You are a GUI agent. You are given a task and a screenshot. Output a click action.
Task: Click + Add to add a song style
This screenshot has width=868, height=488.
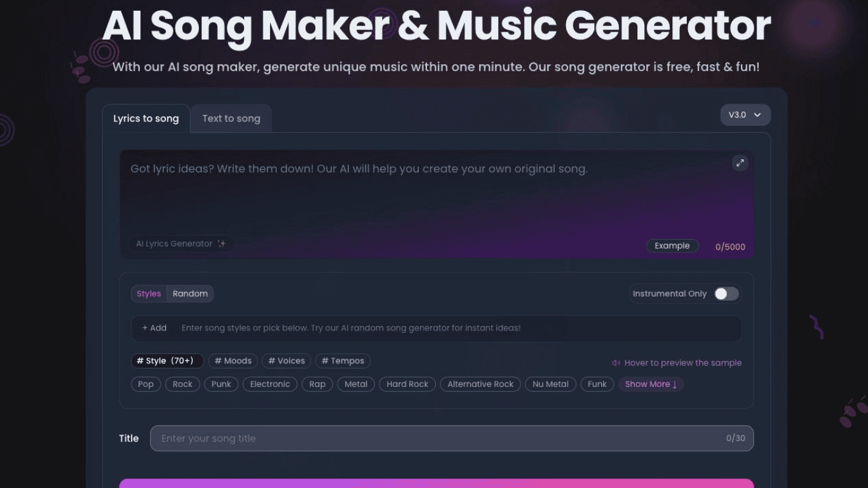[154, 328]
